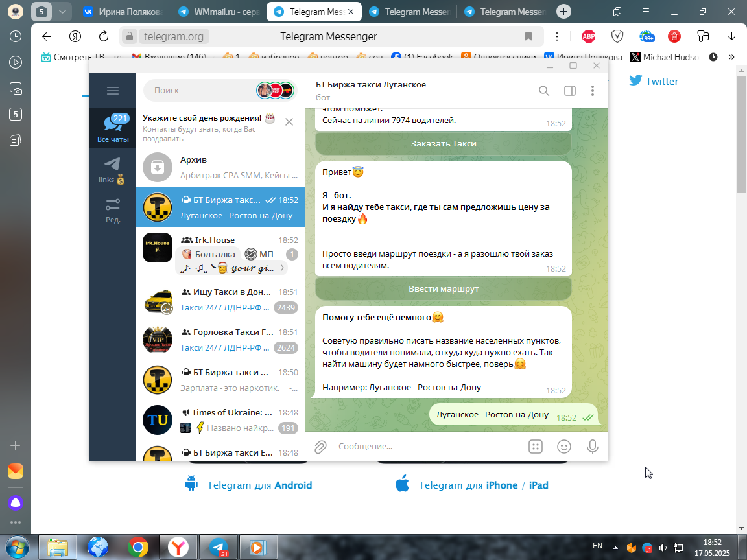Open Yandex Mail orange sidebar icon
747x560 pixels.
point(16,471)
